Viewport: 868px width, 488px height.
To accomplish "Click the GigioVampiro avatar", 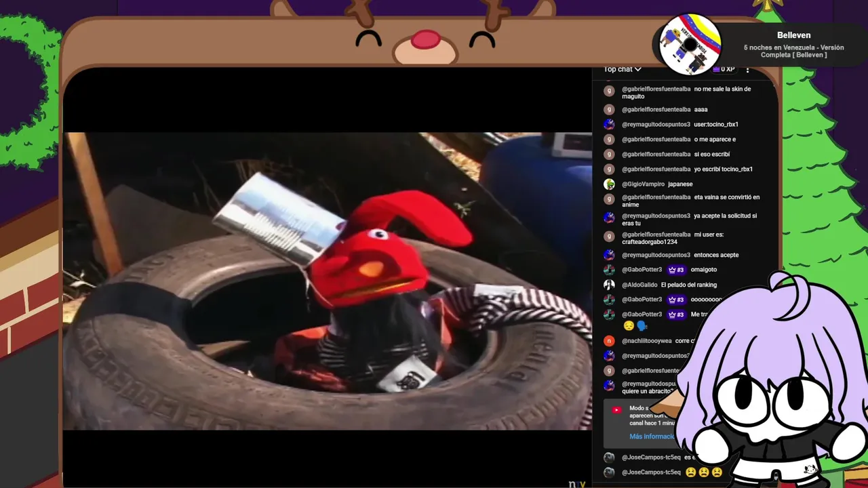I will tap(609, 184).
